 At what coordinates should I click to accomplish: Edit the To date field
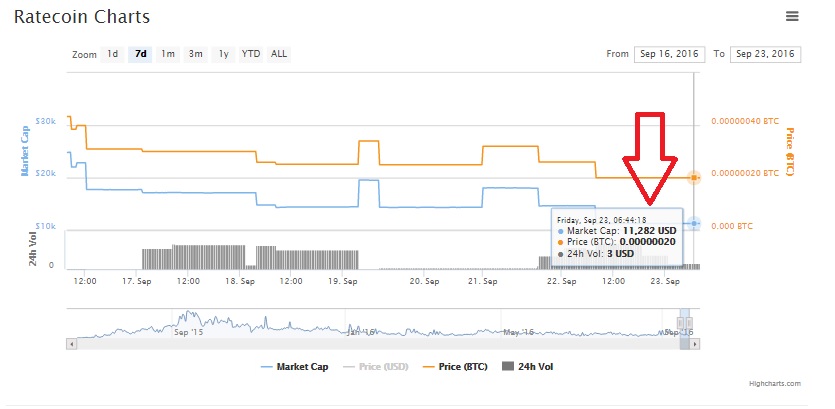point(765,54)
